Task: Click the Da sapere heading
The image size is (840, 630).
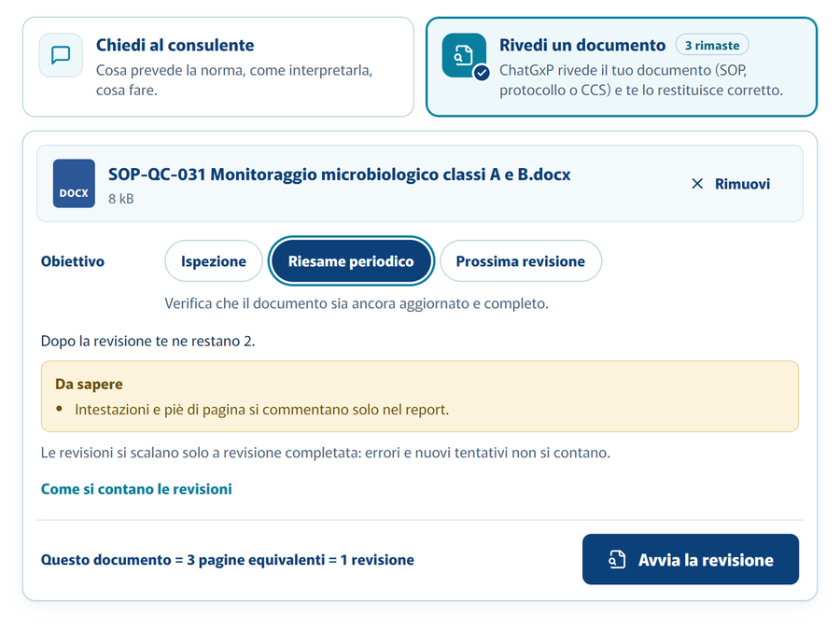Action: [x=89, y=385]
